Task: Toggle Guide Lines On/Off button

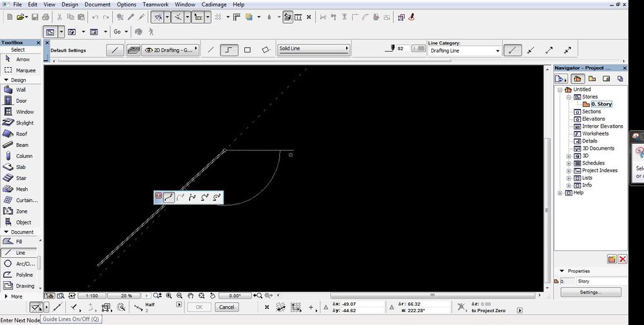Action: [36, 307]
